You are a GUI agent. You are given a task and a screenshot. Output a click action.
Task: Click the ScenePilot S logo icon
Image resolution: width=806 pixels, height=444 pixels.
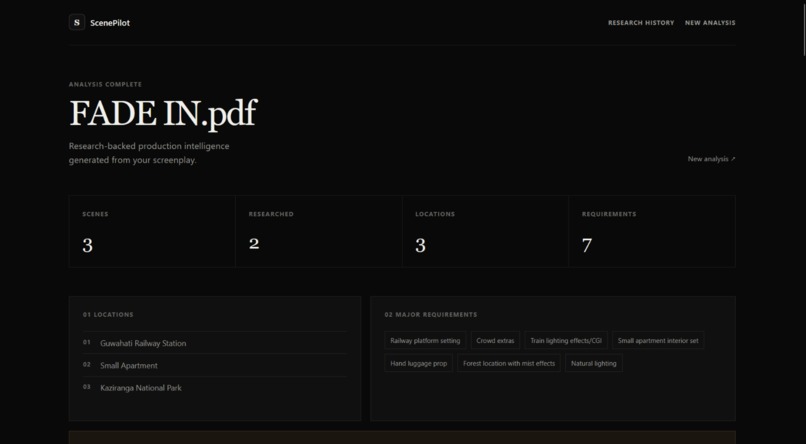tap(77, 22)
